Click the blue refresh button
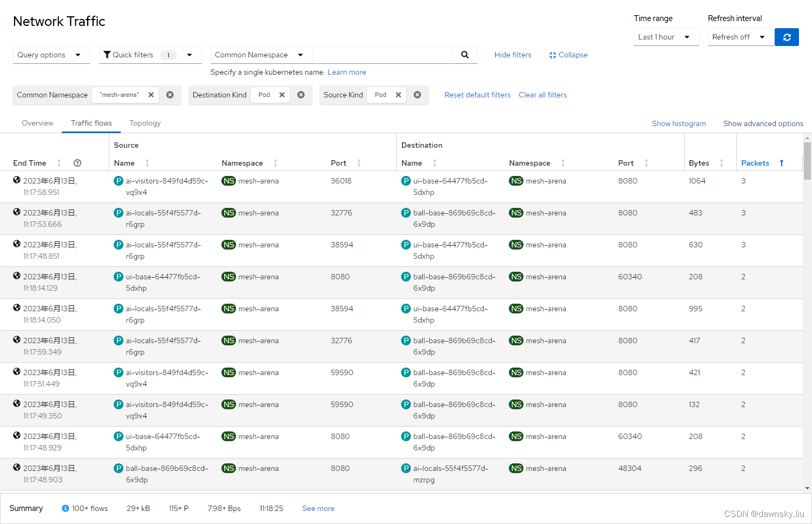The image size is (812, 524). point(787,37)
